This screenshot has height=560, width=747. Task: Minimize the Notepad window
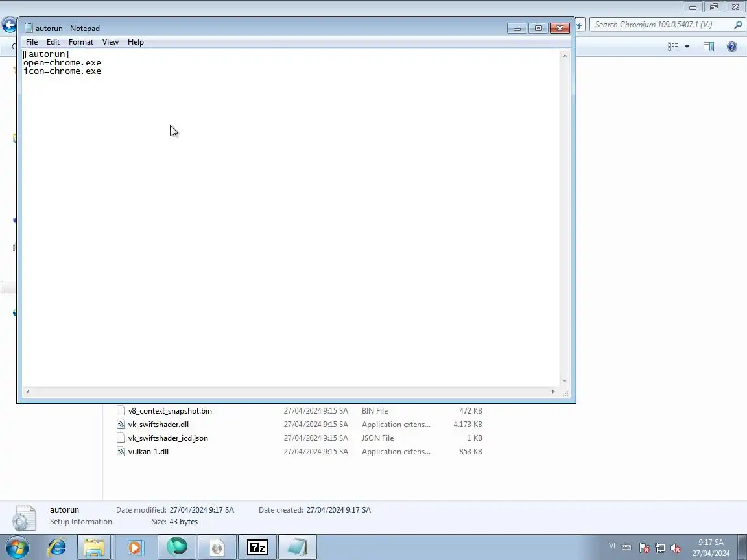pos(517,28)
